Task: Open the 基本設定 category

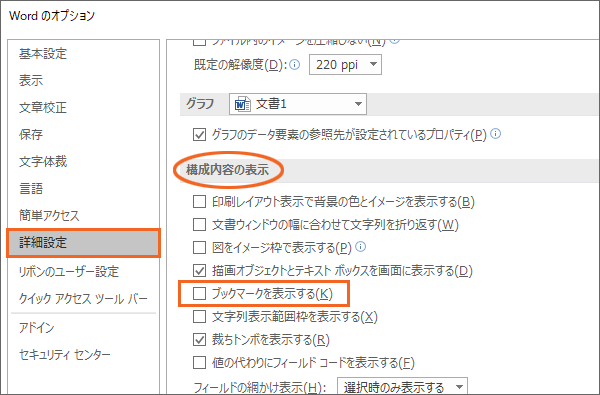Action: coord(43,54)
